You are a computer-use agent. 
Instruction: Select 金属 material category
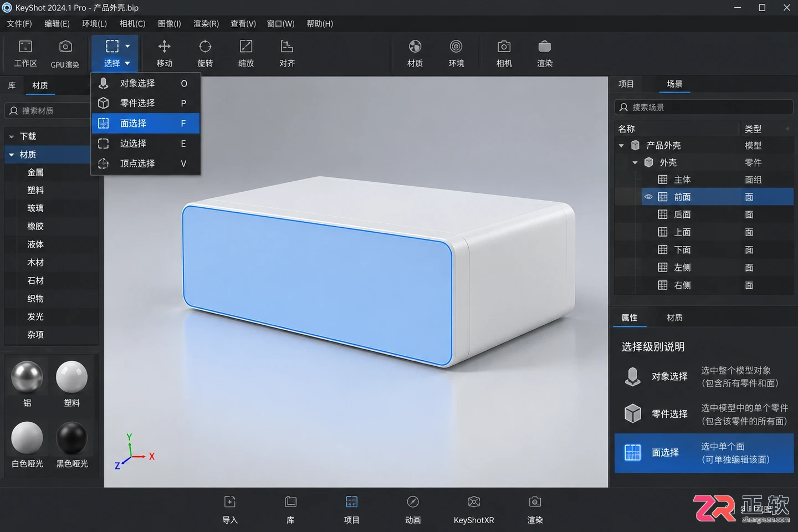[35, 172]
